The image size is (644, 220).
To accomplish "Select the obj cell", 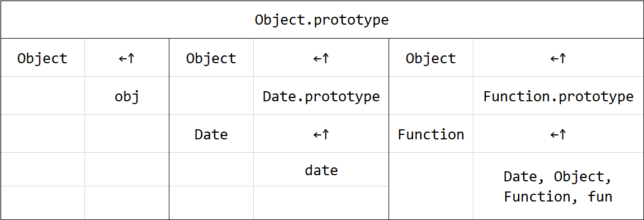I will [127, 96].
